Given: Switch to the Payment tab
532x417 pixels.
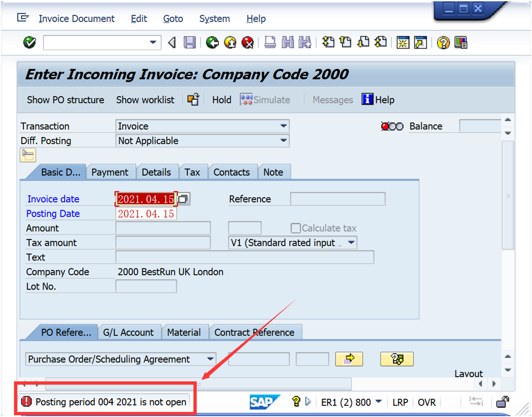Looking at the screenshot, I should [110, 172].
